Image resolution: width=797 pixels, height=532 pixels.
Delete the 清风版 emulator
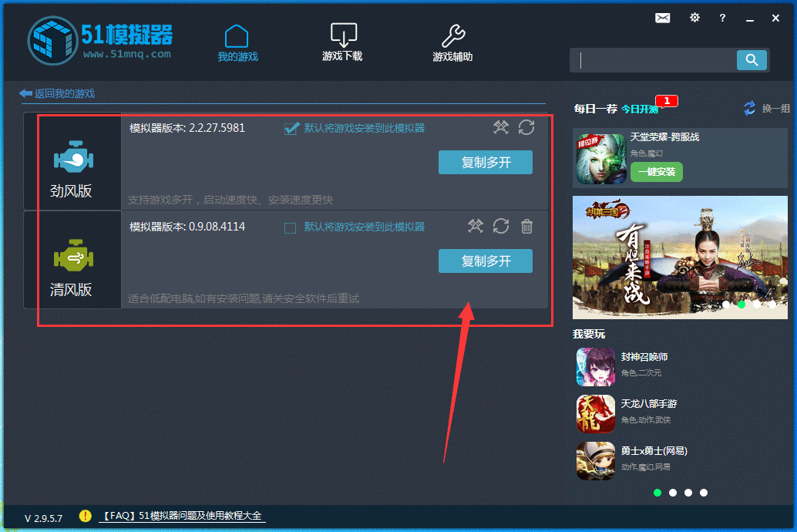[526, 226]
